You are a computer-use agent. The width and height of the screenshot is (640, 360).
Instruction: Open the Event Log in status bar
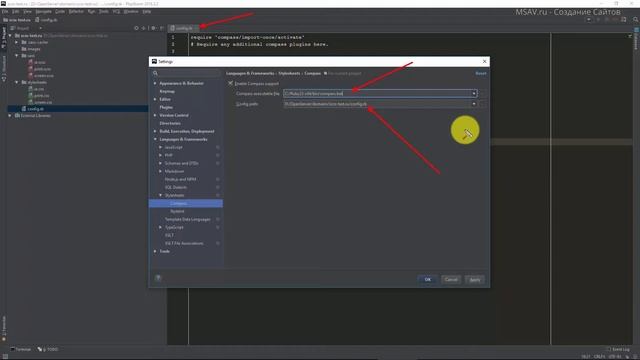(619, 349)
